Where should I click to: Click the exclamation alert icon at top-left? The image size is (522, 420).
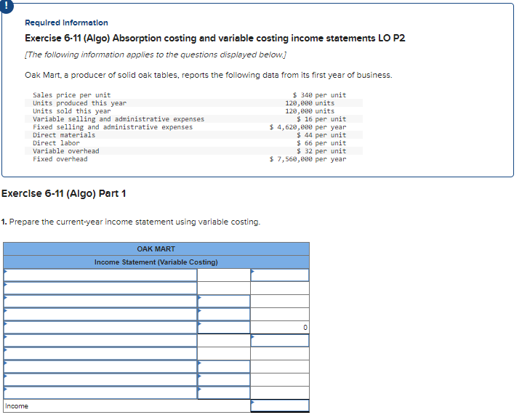6,6
